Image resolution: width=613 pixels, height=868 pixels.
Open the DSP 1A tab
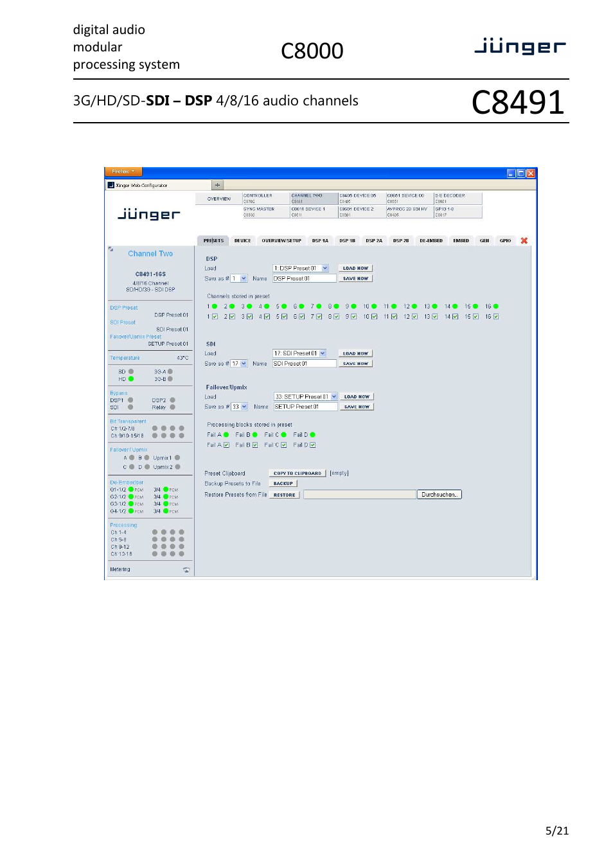(x=320, y=241)
